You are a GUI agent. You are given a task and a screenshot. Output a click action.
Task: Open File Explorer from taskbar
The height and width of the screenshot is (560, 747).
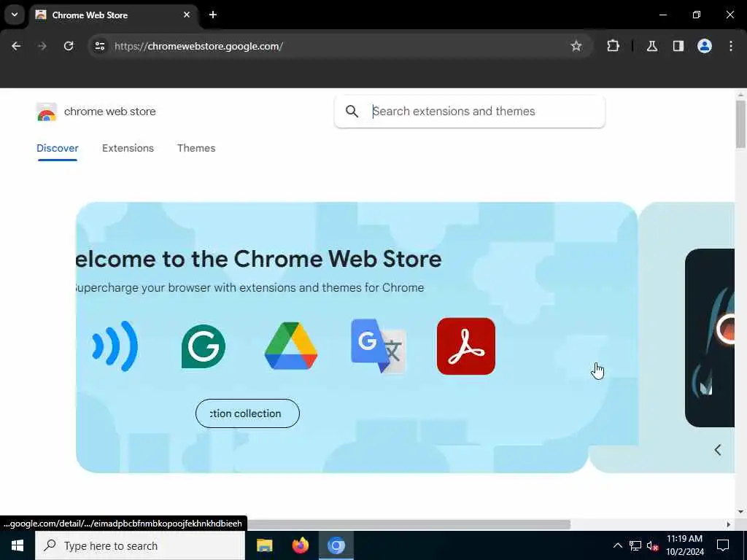264,545
